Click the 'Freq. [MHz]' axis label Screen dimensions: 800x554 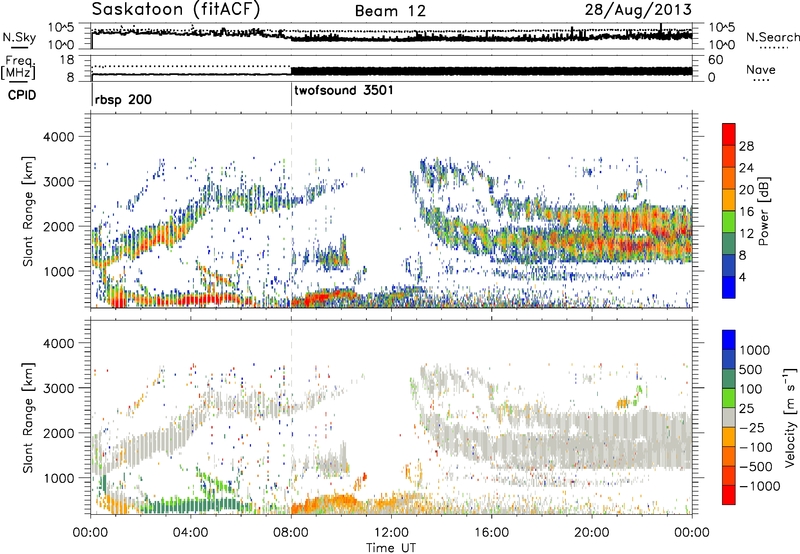[x=19, y=67]
